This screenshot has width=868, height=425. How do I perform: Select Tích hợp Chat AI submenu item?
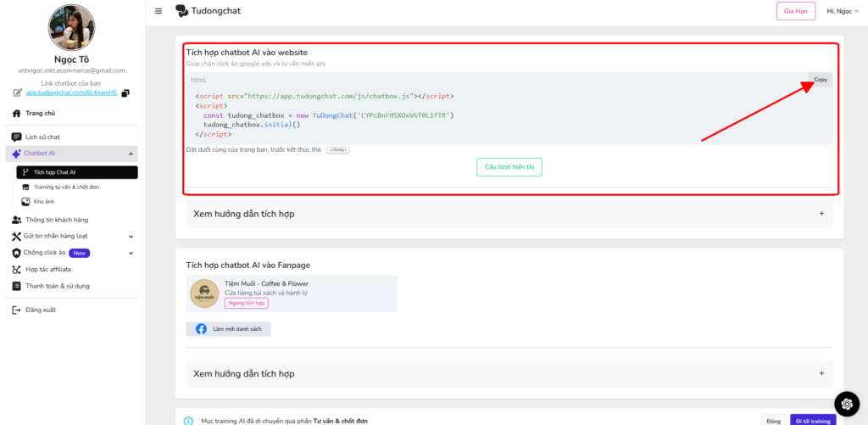click(x=77, y=172)
